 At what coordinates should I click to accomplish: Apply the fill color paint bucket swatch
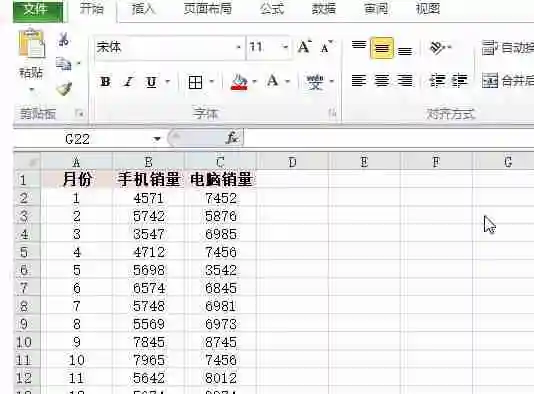pos(239,82)
